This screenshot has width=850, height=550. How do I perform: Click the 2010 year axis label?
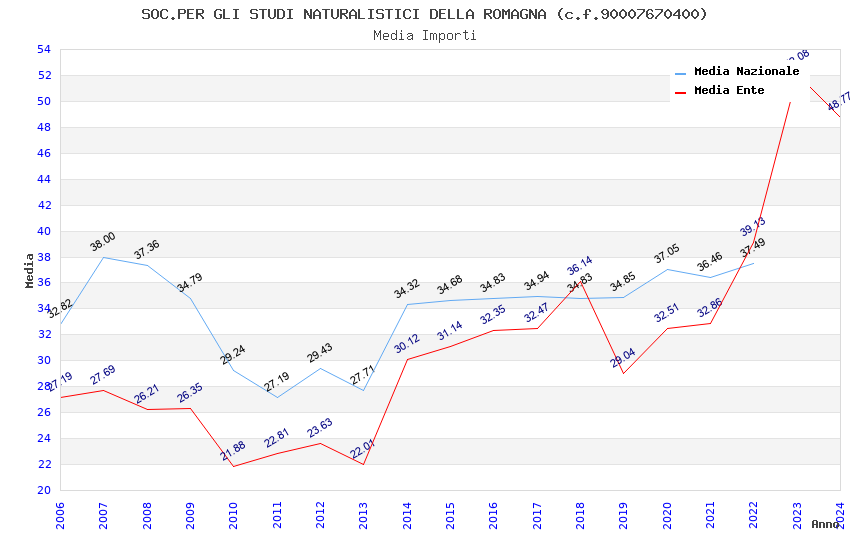pyautogui.click(x=233, y=515)
